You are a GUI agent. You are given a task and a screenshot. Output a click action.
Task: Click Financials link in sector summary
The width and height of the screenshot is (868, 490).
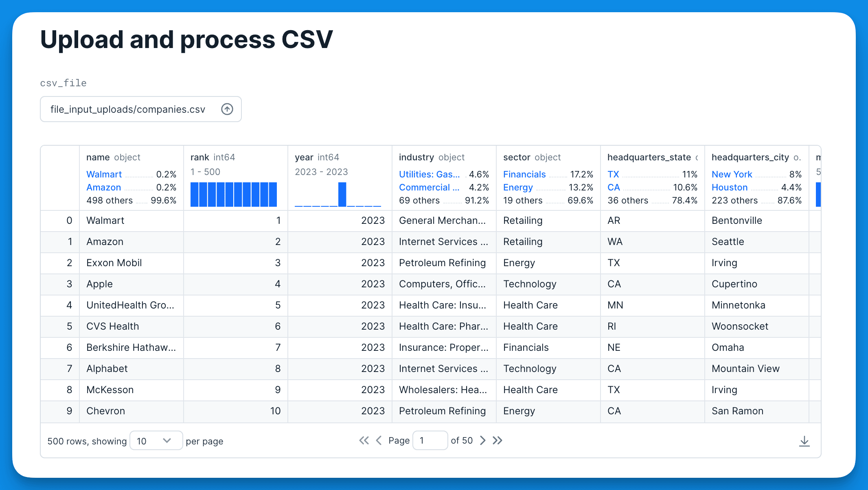[x=524, y=174]
